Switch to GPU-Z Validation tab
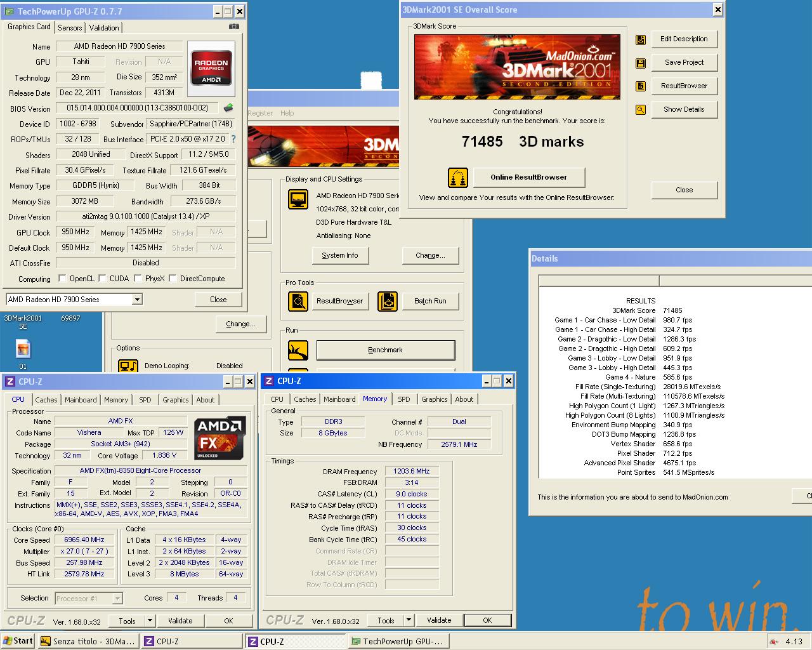Screen dimensions: 812x650 (x=104, y=28)
